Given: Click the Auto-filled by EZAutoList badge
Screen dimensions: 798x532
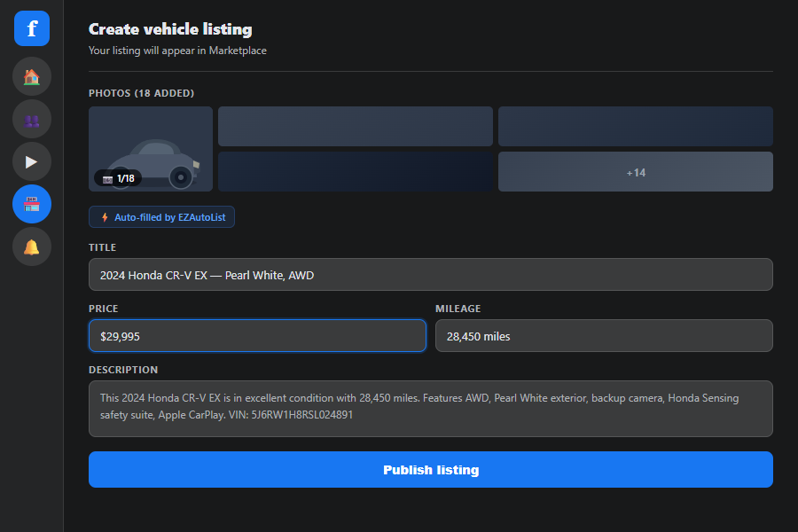Looking at the screenshot, I should tap(161, 216).
